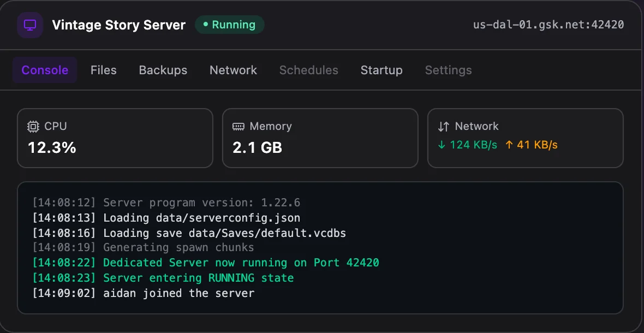
Task: Click the Memory RAM icon
Action: (238, 127)
